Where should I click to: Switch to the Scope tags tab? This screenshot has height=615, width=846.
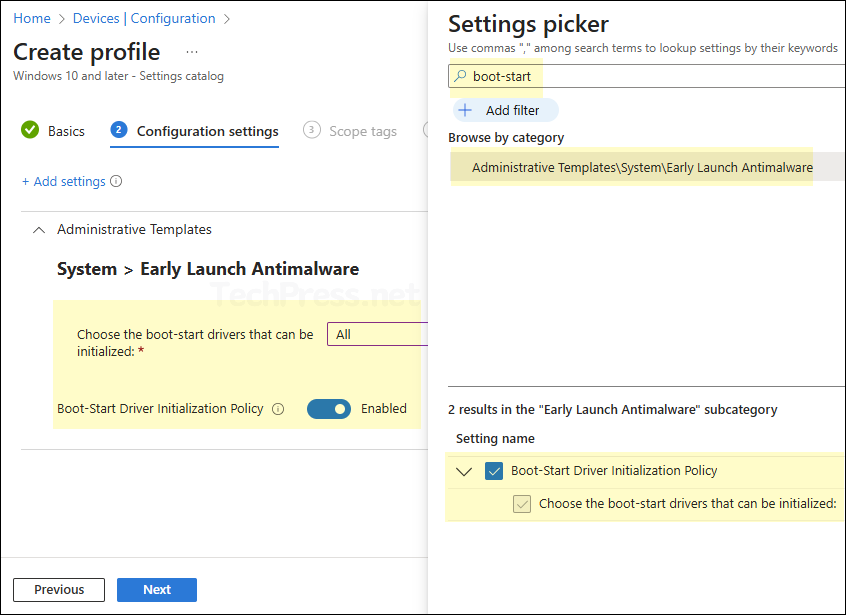[x=362, y=131]
